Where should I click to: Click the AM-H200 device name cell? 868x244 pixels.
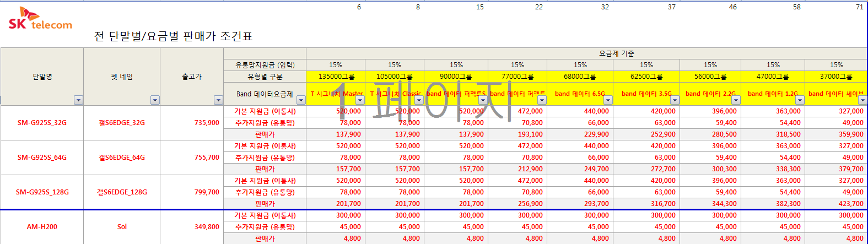click(x=42, y=227)
